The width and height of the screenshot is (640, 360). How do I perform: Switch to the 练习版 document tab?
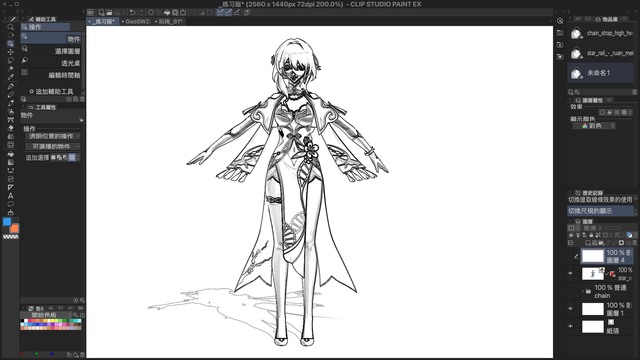click(102, 21)
